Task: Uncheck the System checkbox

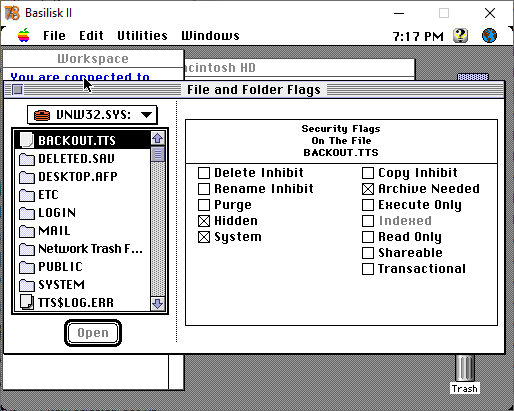Action: pos(204,237)
